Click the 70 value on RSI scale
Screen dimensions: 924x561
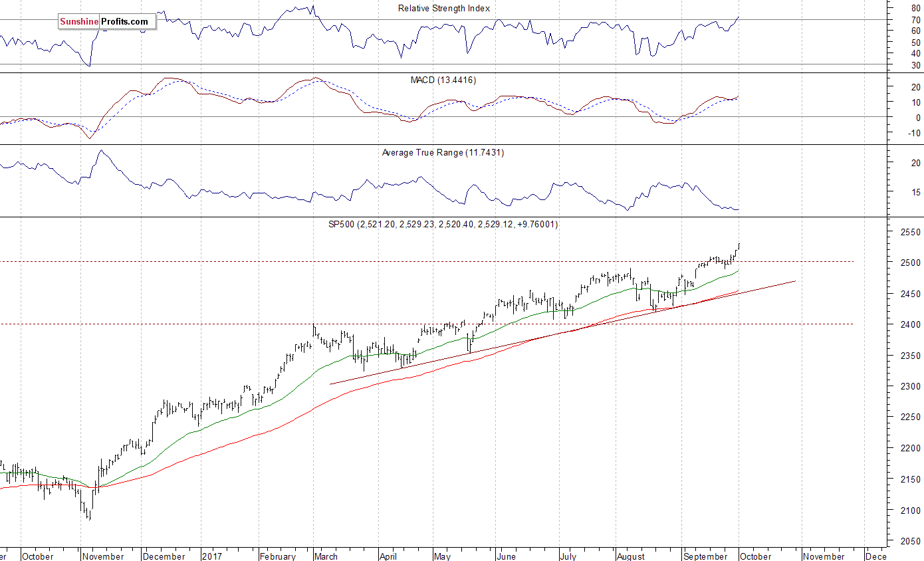(916, 20)
